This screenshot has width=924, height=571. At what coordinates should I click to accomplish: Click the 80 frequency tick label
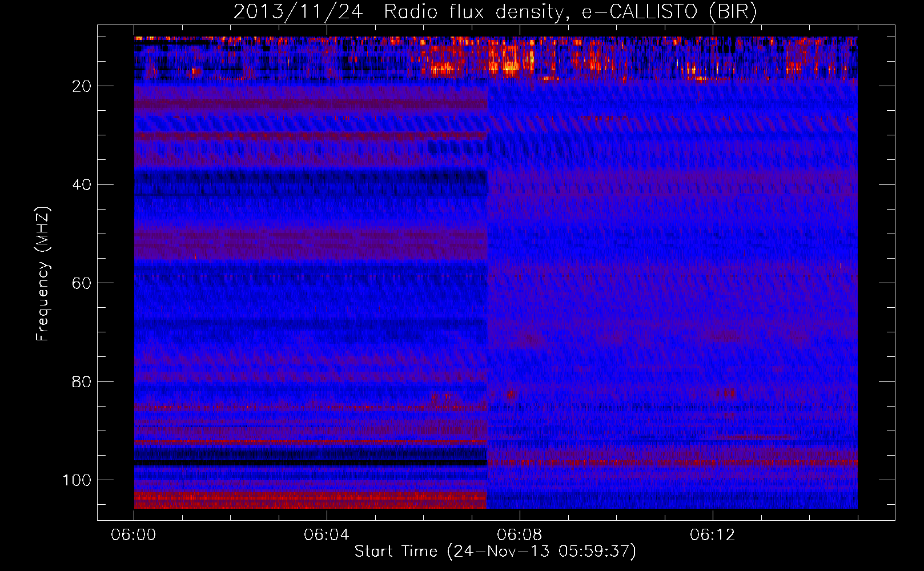click(82, 382)
